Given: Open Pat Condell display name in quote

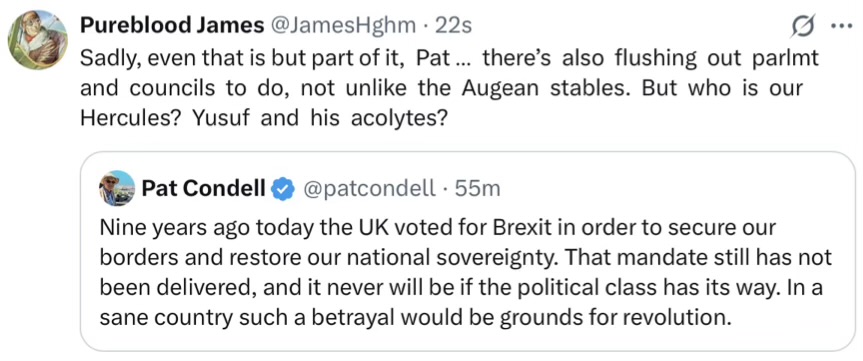Looking at the screenshot, I should [204, 189].
